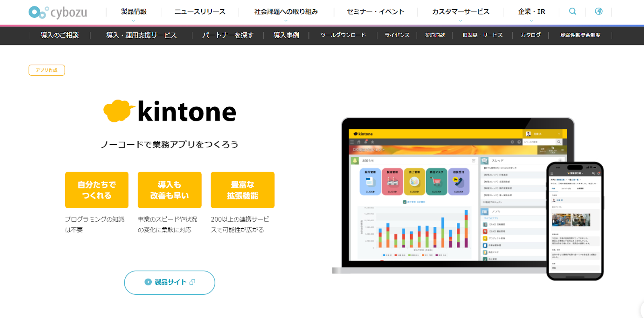Open 旧製品・サービス link
644x318 pixels.
483,35
